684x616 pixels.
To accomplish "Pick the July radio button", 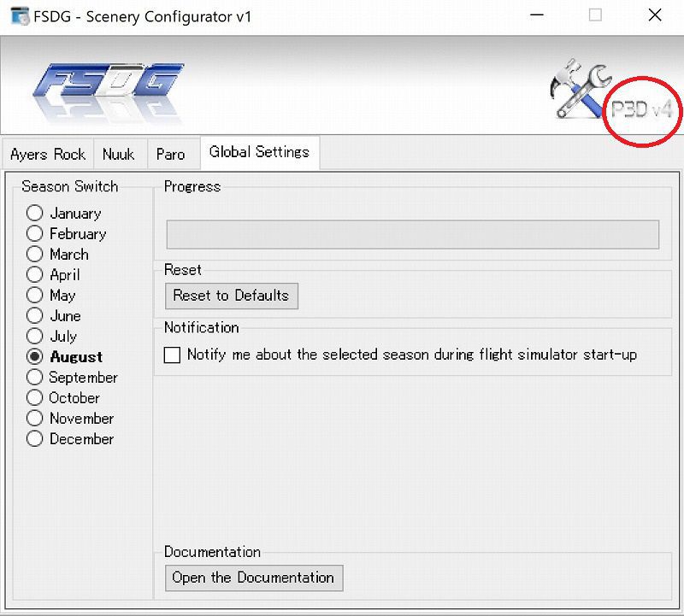I will (x=34, y=336).
